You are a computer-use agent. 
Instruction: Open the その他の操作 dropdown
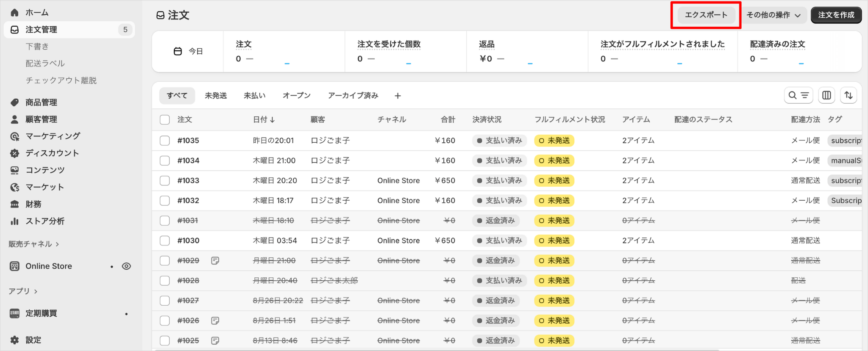tap(773, 15)
